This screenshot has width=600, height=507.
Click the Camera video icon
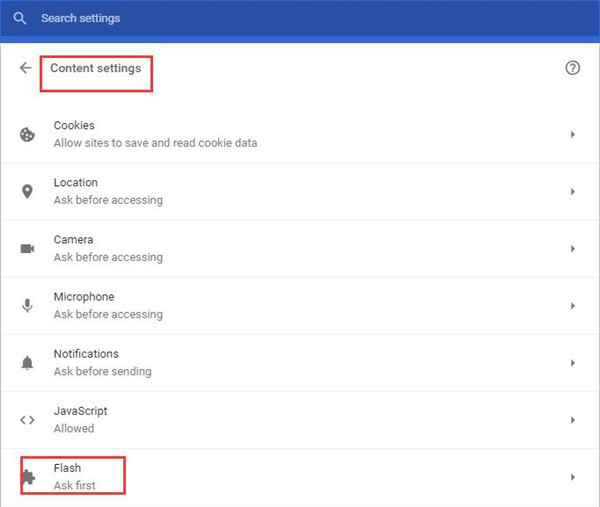[x=27, y=249]
